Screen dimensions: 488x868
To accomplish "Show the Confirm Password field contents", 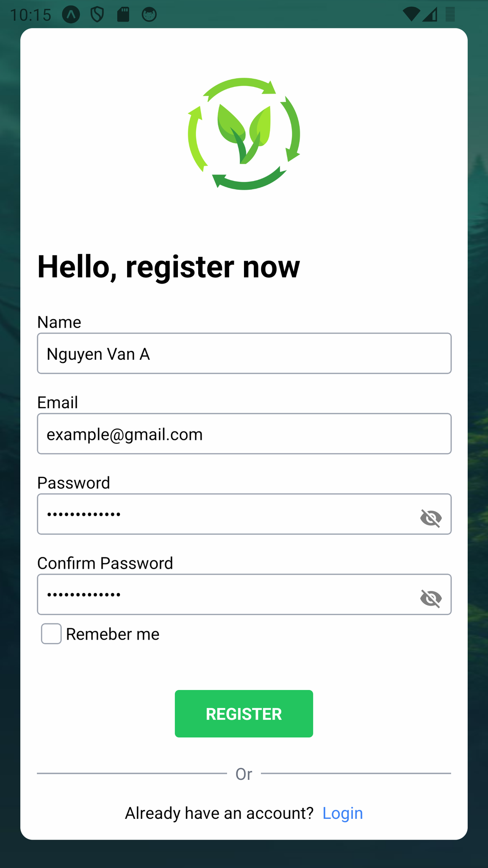I will click(431, 598).
